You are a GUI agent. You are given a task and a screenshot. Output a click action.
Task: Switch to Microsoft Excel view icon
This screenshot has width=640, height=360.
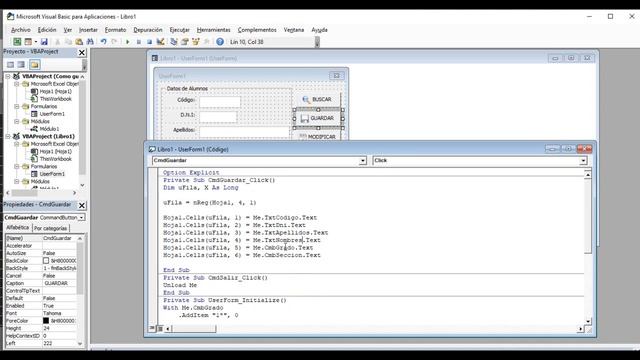click(17, 42)
